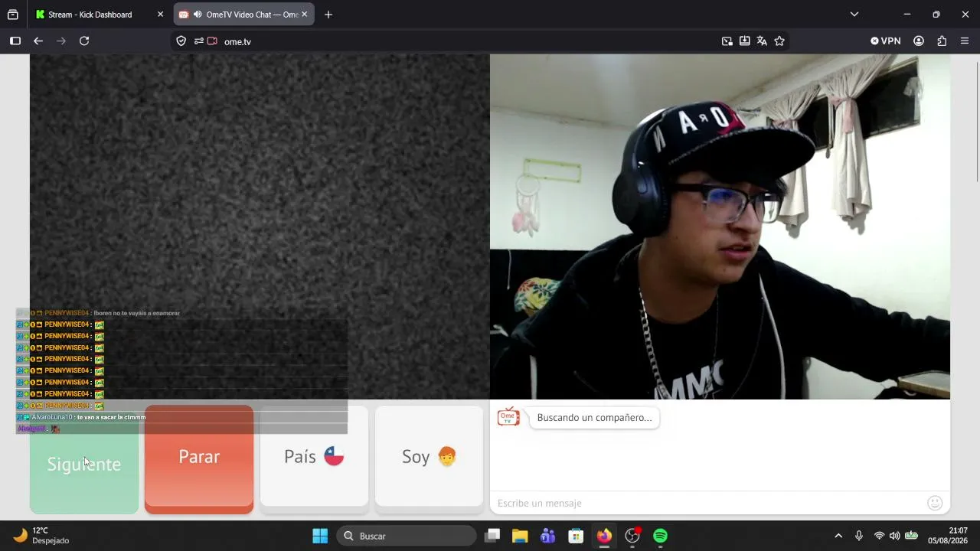Open the weather widget showing 12°C Despejado
Viewport: 980px width, 551px height.
(x=42, y=536)
